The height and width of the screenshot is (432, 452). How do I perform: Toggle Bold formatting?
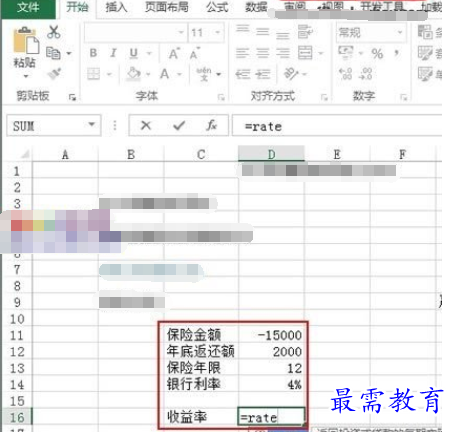(x=94, y=53)
